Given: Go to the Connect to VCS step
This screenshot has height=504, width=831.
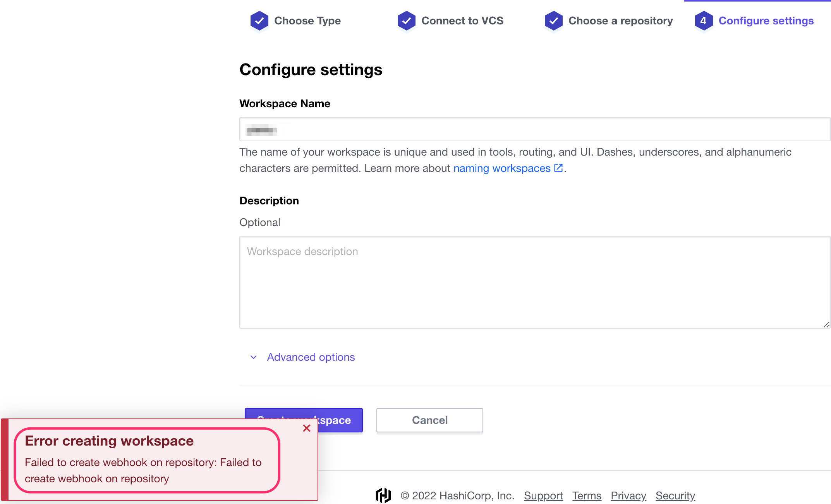Looking at the screenshot, I should [x=462, y=21].
